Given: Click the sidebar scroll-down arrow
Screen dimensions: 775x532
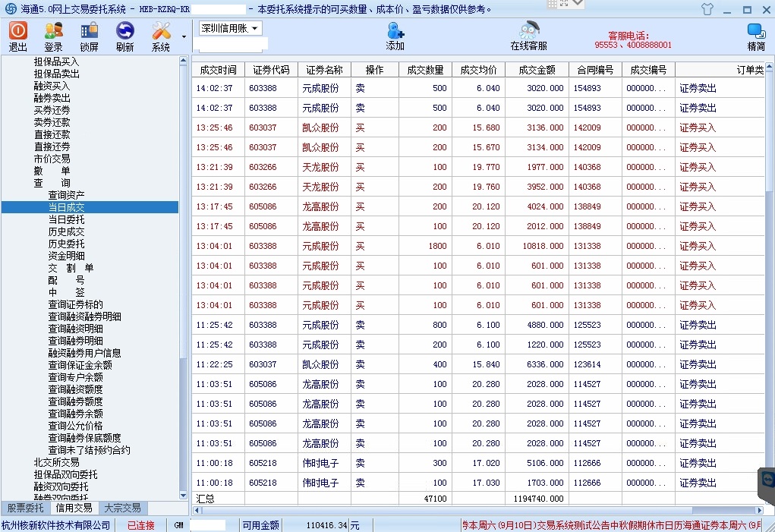Looking at the screenshot, I should click(x=183, y=495).
